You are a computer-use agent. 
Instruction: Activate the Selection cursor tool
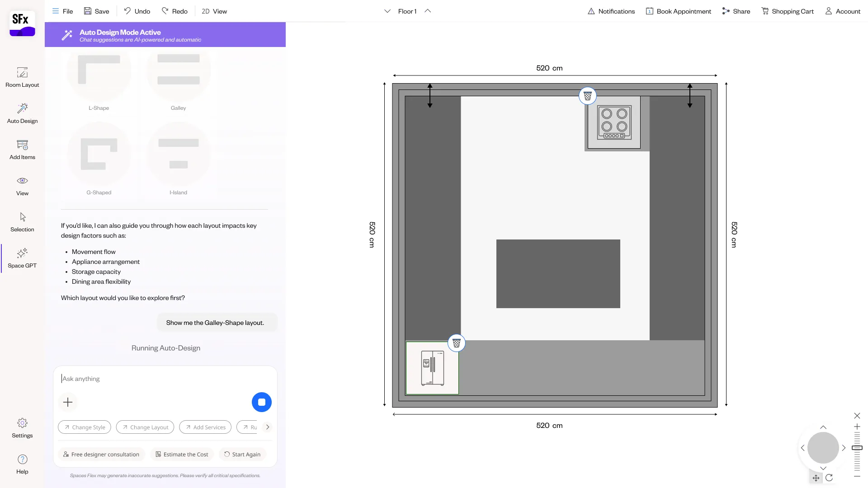tap(22, 222)
